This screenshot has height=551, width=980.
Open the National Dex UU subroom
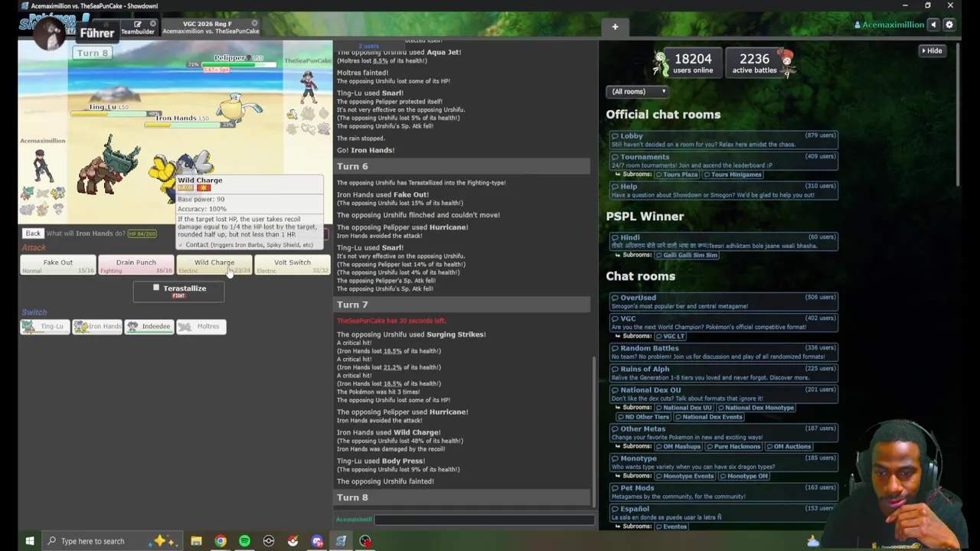683,408
